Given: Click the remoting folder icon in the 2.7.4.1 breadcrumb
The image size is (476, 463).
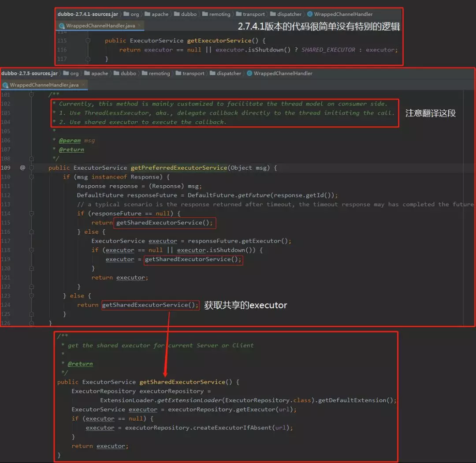Looking at the screenshot, I should click(205, 14).
